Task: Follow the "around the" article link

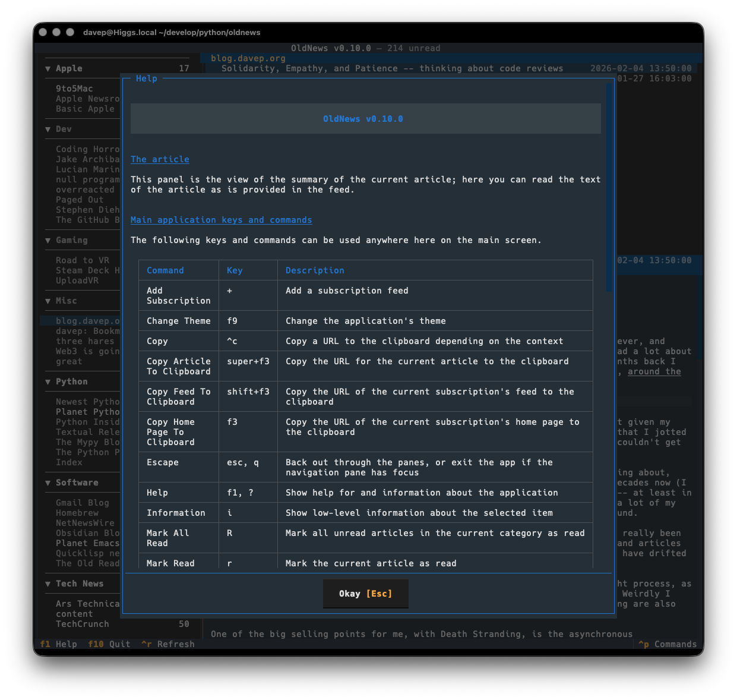Action: pos(654,371)
